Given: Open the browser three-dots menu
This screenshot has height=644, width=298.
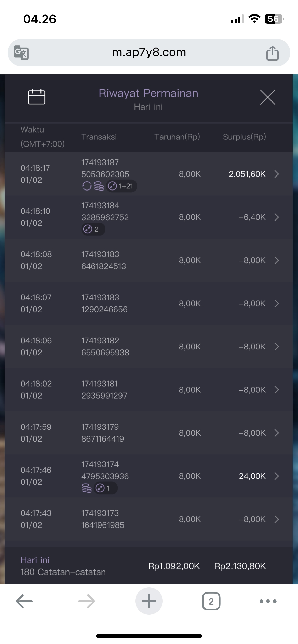Looking at the screenshot, I should (x=268, y=601).
